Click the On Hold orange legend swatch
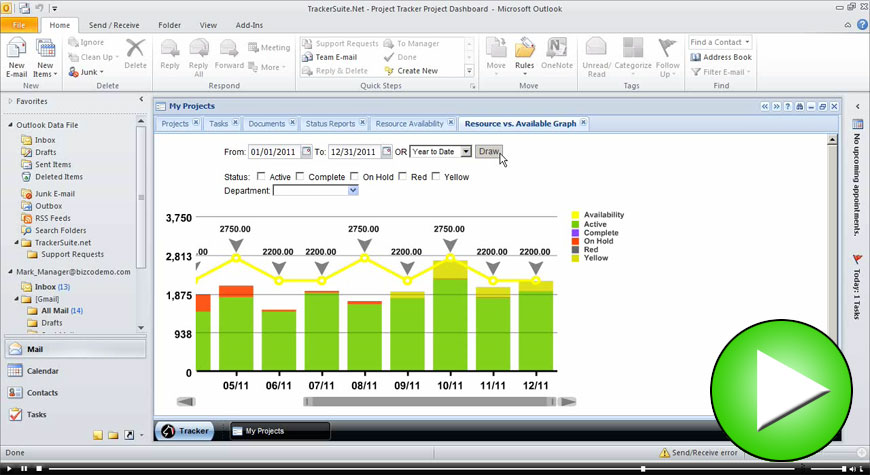The width and height of the screenshot is (870, 475). (575, 241)
